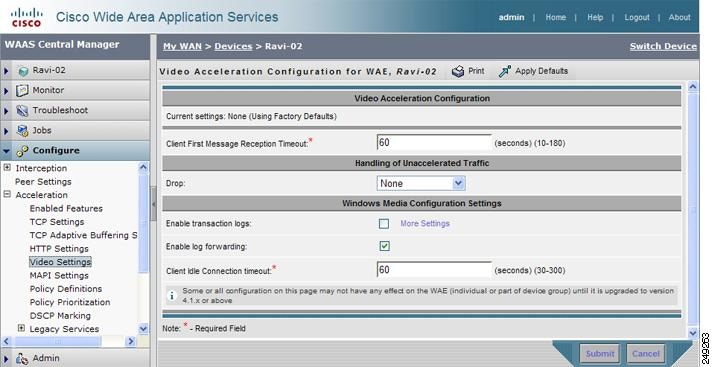
Task: Click the My WAN breadcrumb link
Action: [x=183, y=46]
